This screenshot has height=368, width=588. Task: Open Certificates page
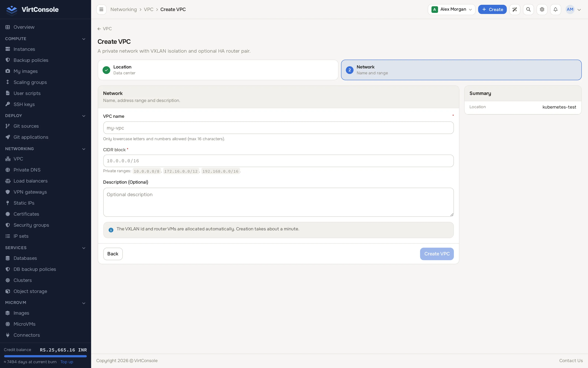click(x=45, y=214)
